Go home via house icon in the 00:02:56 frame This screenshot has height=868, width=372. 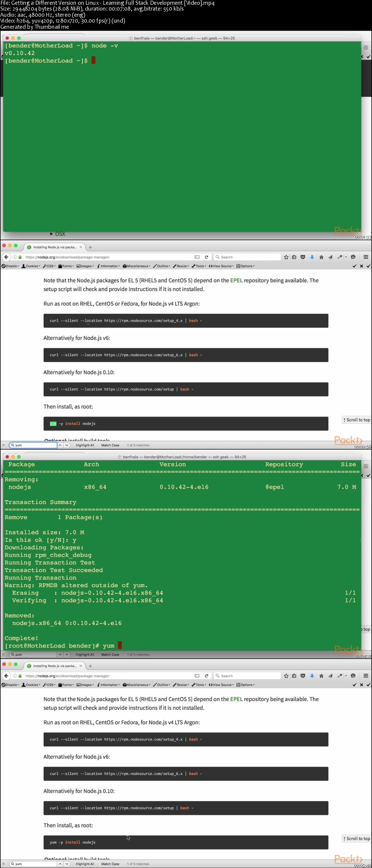tap(321, 257)
